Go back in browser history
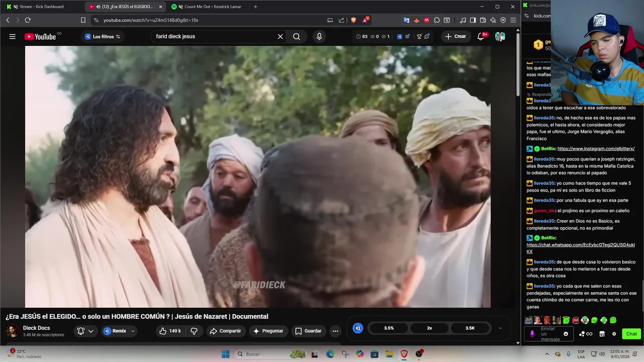The image size is (644, 362). click(8, 20)
